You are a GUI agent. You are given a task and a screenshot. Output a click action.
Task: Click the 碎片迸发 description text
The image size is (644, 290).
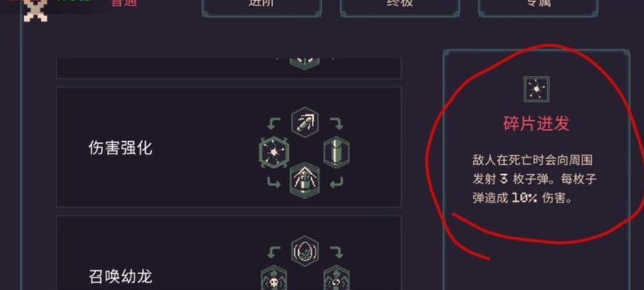tap(534, 180)
